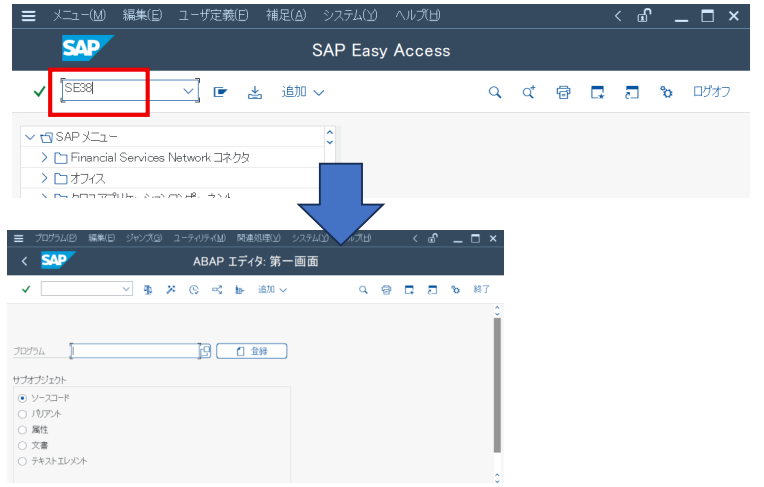Click the program search help icon next to プログラム field
The height and width of the screenshot is (487, 764).
[206, 351]
